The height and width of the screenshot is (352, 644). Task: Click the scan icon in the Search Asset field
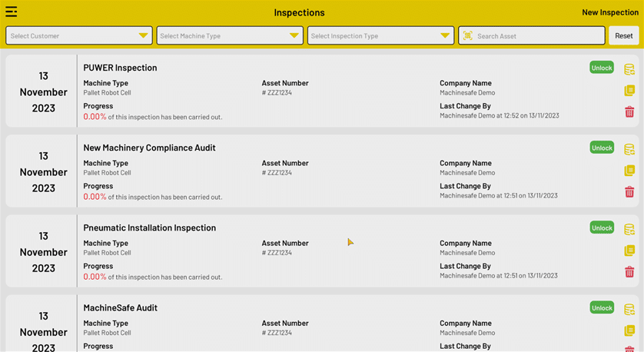467,36
